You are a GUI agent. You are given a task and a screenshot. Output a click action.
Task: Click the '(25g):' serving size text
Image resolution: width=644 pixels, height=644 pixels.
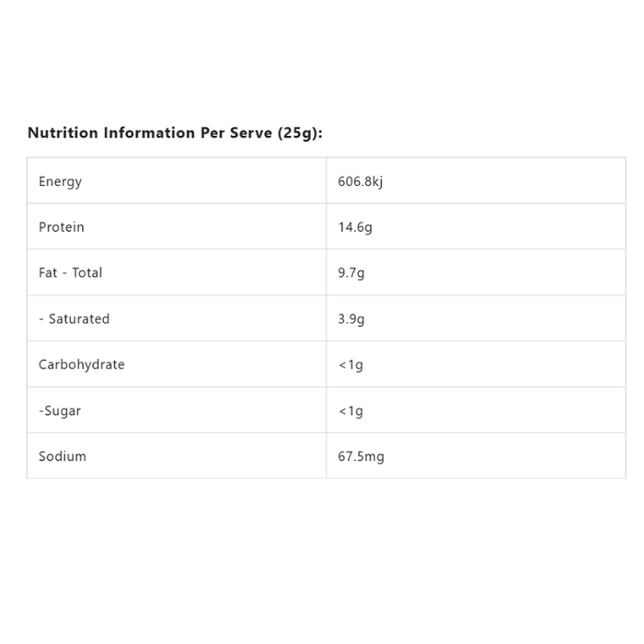click(x=300, y=133)
